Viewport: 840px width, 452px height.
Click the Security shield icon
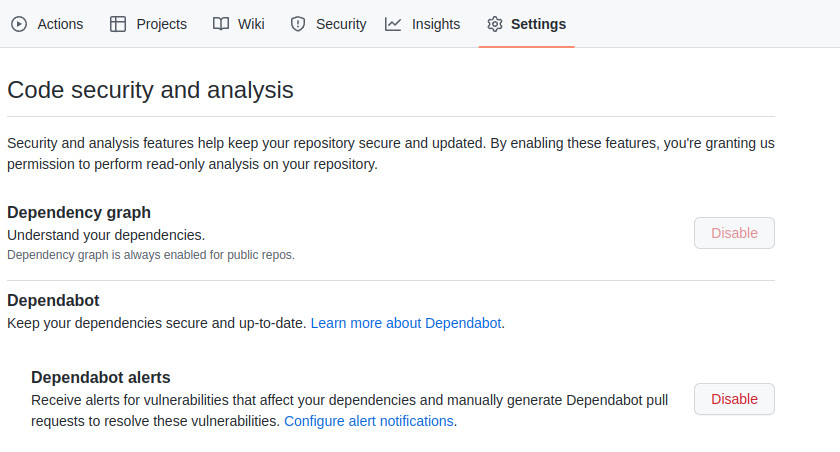297,24
